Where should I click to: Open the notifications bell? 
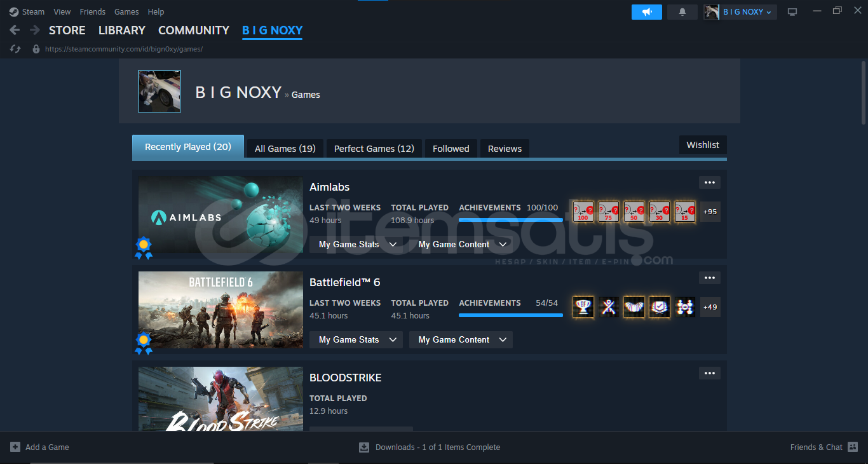coord(682,12)
